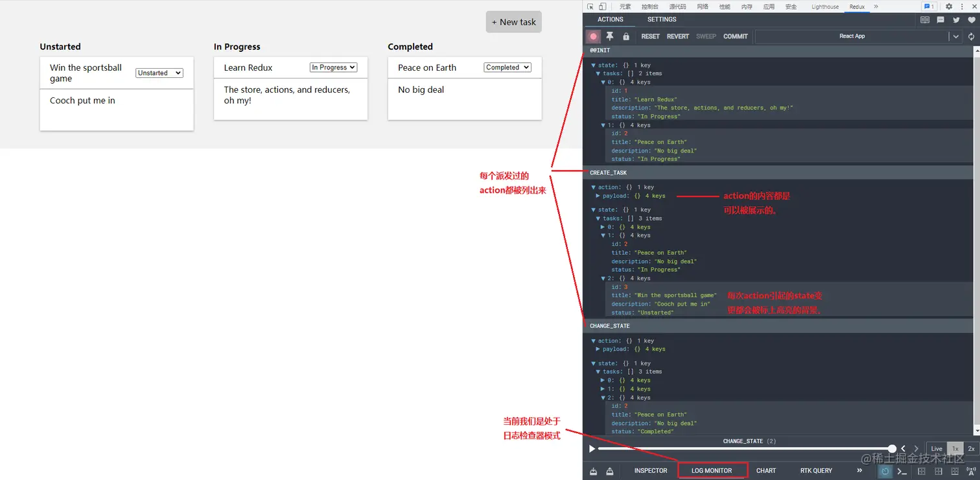Viewport: 980px width, 480px height.
Task: Expand the payload under CREATE_TASK
Action: click(598, 195)
